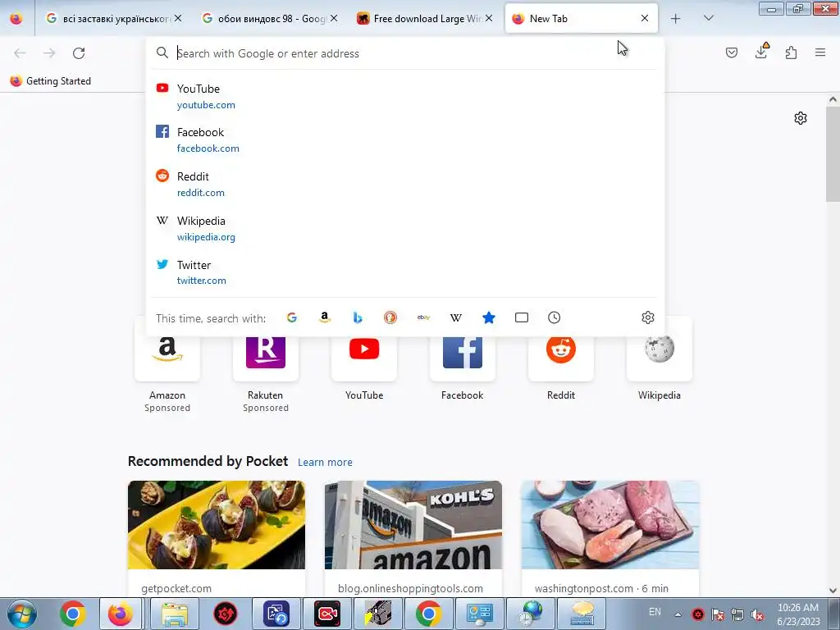The height and width of the screenshot is (630, 840).
Task: Click the Save to Pocket icon
Action: point(731,52)
